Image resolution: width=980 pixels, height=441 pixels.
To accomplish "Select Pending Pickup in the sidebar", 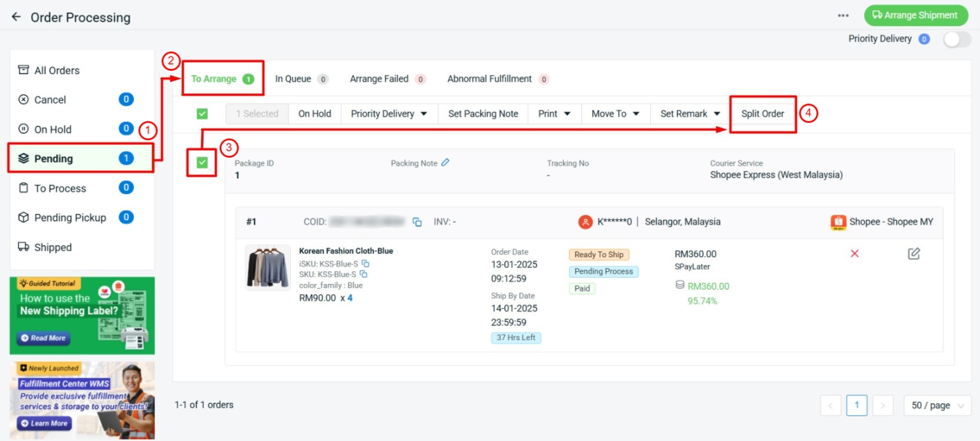I will 70,218.
